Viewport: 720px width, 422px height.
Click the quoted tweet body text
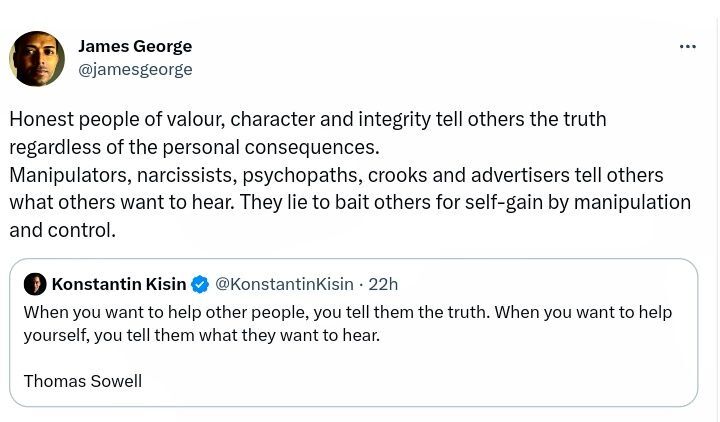[x=347, y=312]
